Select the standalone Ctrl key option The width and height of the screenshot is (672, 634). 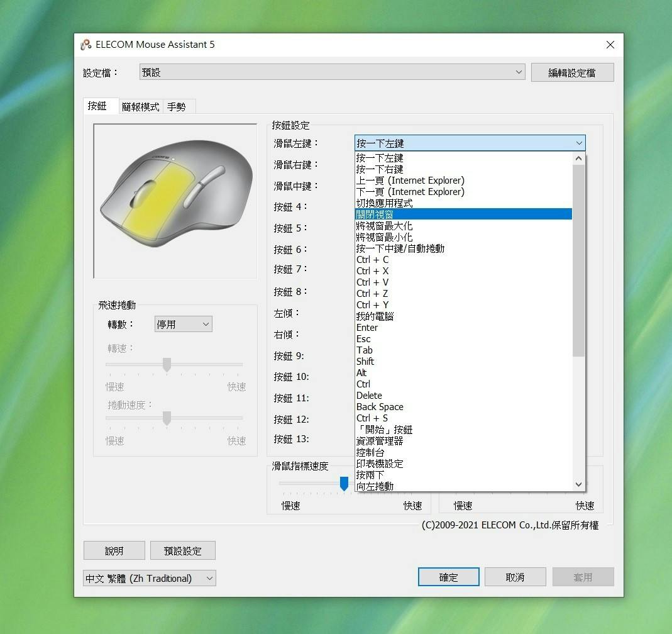(x=464, y=384)
